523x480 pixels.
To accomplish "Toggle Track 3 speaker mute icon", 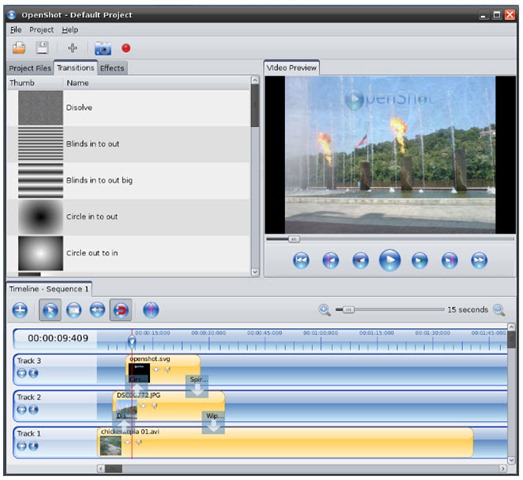I will click(33, 373).
